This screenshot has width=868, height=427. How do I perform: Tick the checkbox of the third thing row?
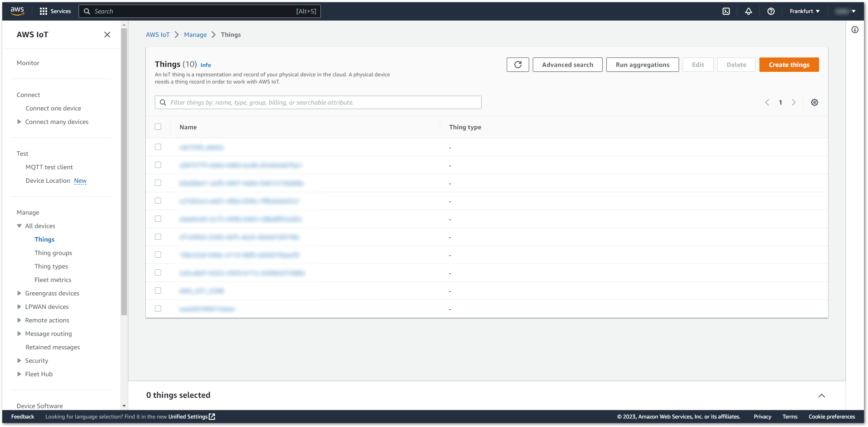click(x=158, y=183)
